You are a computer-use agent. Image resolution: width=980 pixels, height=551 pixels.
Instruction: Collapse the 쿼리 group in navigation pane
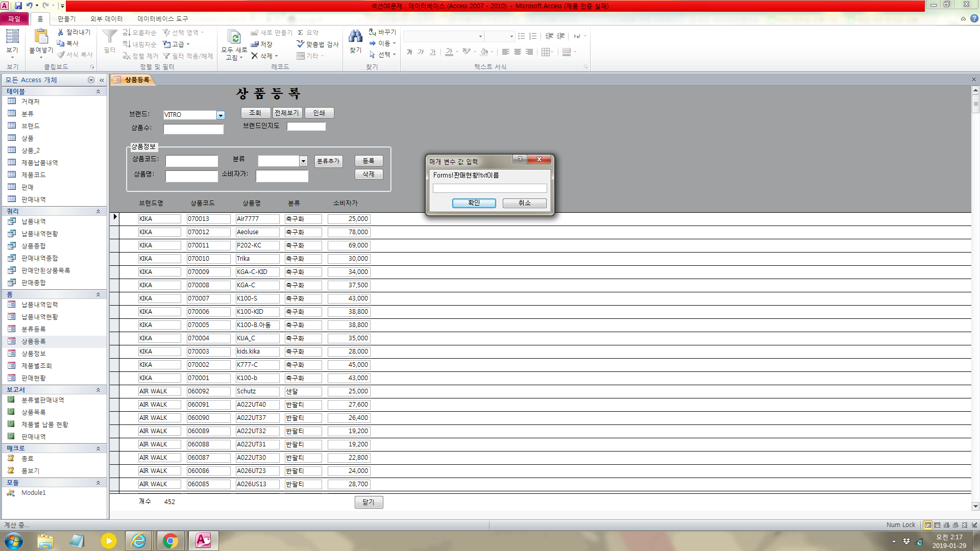[98, 211]
